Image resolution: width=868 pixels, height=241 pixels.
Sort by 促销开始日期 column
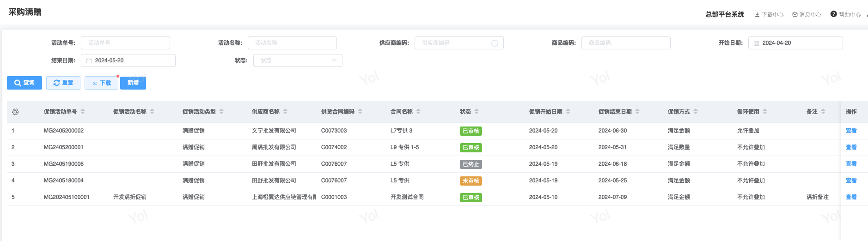click(568, 112)
